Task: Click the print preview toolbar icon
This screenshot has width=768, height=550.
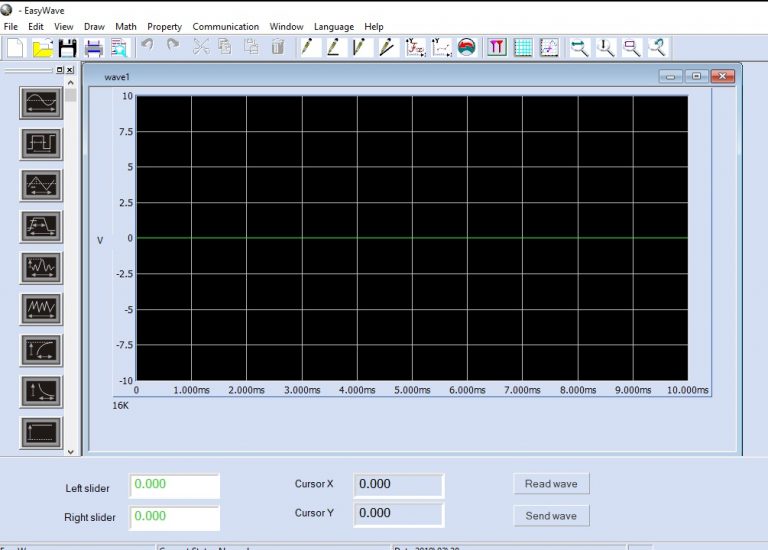Action: (120, 47)
